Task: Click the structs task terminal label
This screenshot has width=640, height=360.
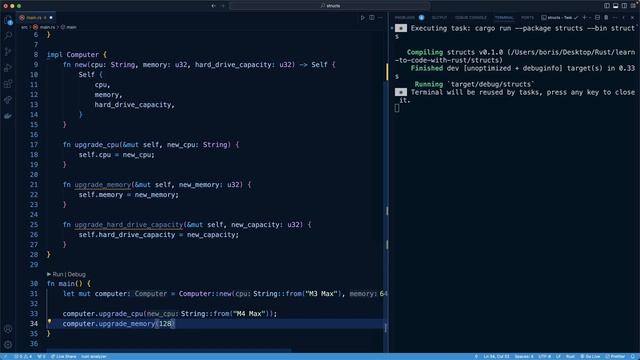Action: [x=559, y=18]
